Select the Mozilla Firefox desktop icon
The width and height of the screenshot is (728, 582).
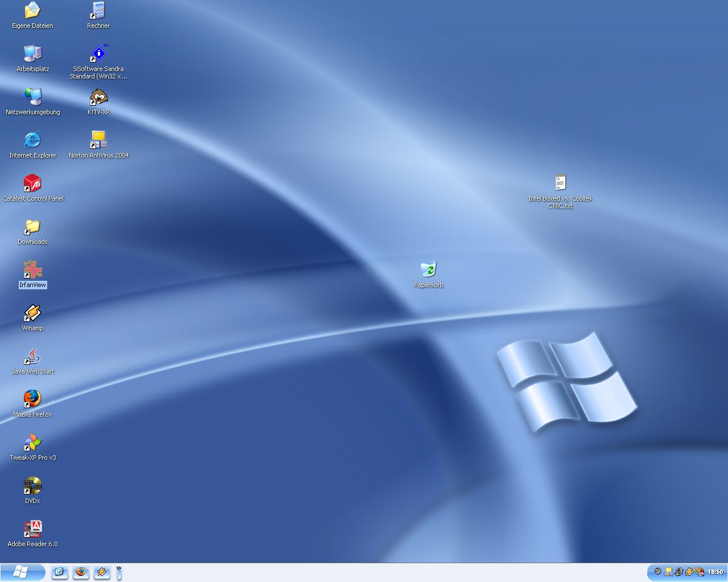point(32,400)
